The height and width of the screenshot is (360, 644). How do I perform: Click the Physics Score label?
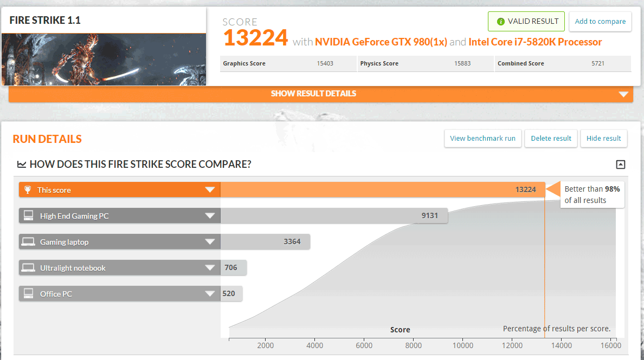pos(379,63)
